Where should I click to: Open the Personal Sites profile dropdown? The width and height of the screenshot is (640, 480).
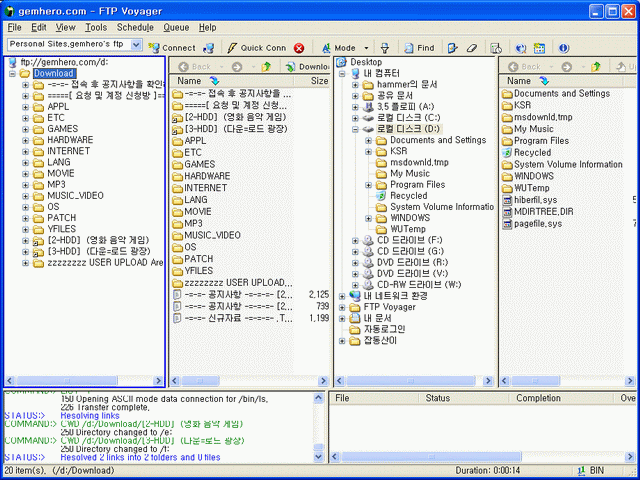coord(136,44)
